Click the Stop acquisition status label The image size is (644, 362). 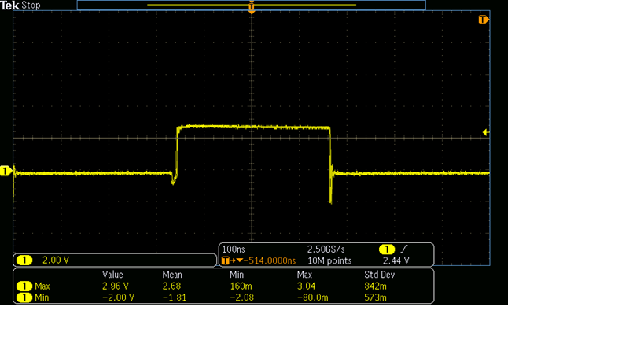pos(31,6)
